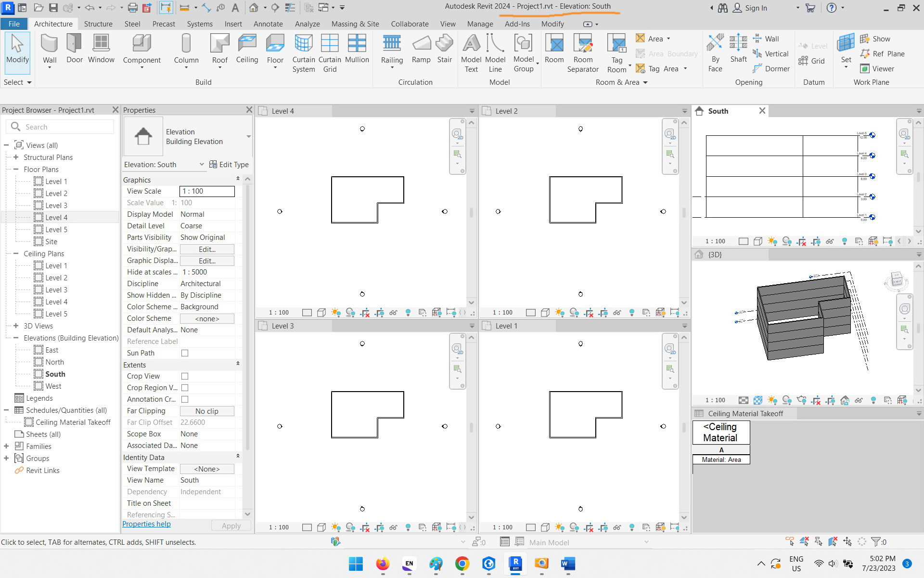This screenshot has height=578, width=924.
Task: Open the Elevation: South selector dropdown
Action: [202, 164]
